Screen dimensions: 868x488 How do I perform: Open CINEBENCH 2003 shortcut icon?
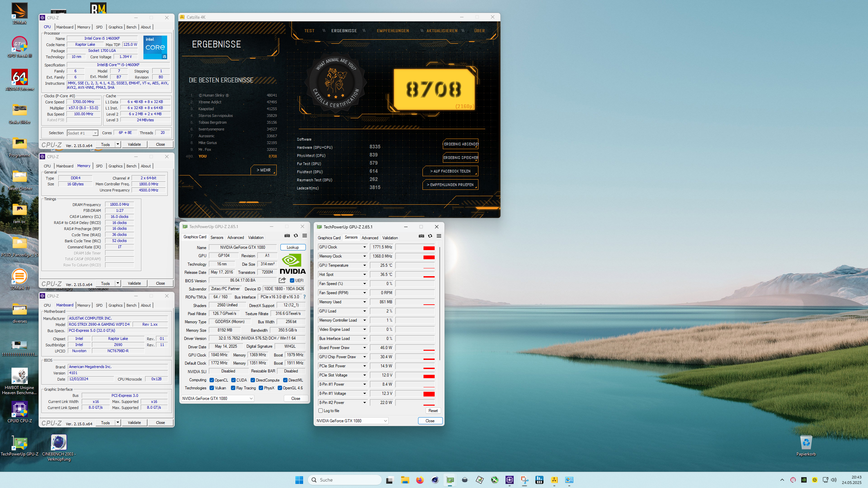click(x=59, y=447)
